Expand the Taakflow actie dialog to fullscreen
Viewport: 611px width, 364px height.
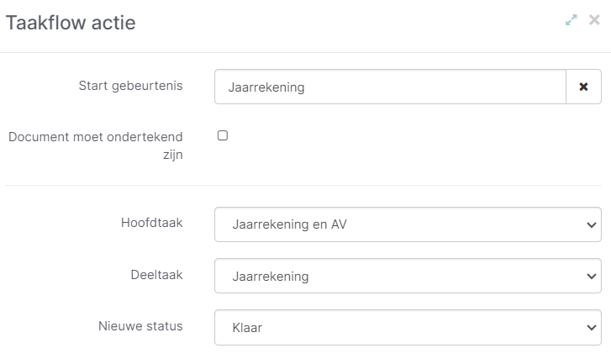[571, 20]
